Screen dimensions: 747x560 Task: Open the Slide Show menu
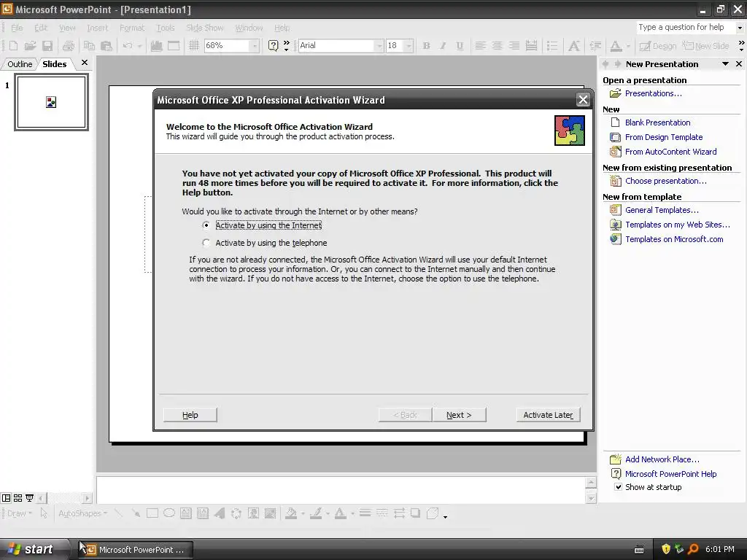pyautogui.click(x=204, y=28)
